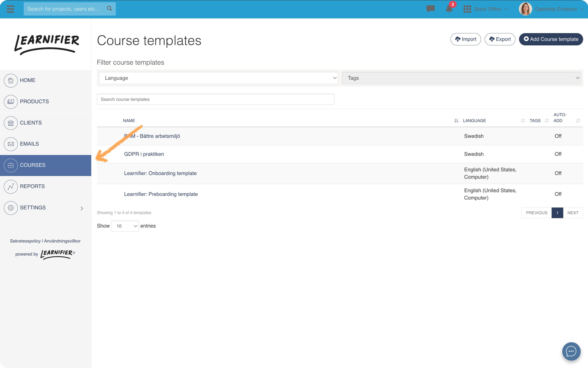Open the Language filter dropdown
This screenshot has height=368, width=588.
coord(218,78)
